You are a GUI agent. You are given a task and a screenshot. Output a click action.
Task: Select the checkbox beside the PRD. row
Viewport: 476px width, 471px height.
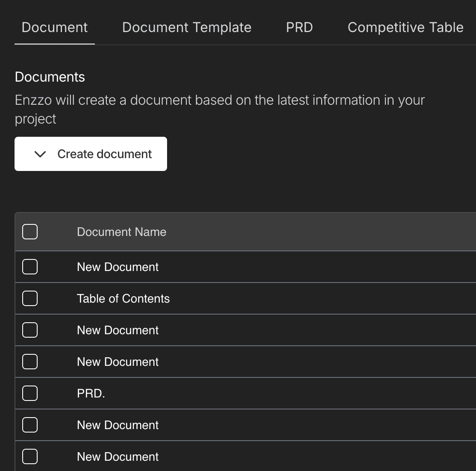pyautogui.click(x=30, y=393)
